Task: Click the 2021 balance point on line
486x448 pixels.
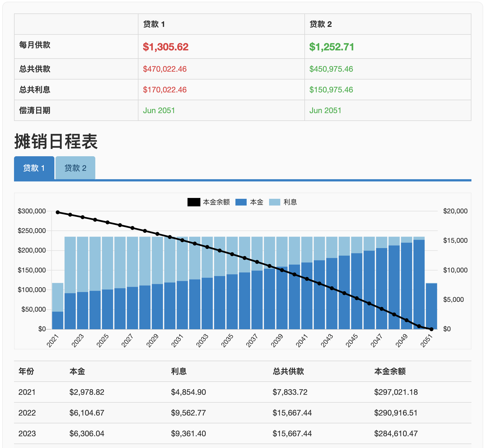Action: click(x=58, y=212)
